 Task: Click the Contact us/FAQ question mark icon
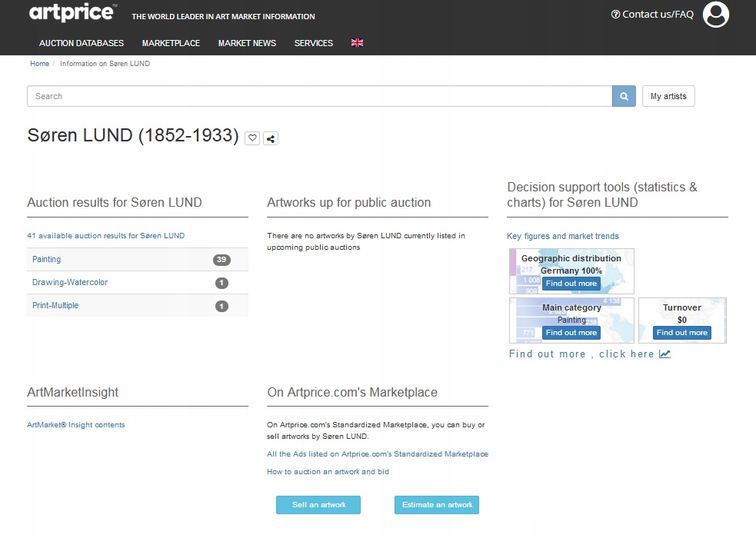[614, 14]
